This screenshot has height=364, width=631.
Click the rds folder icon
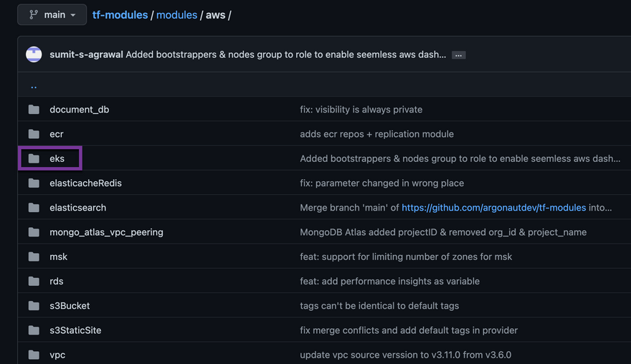click(x=34, y=281)
